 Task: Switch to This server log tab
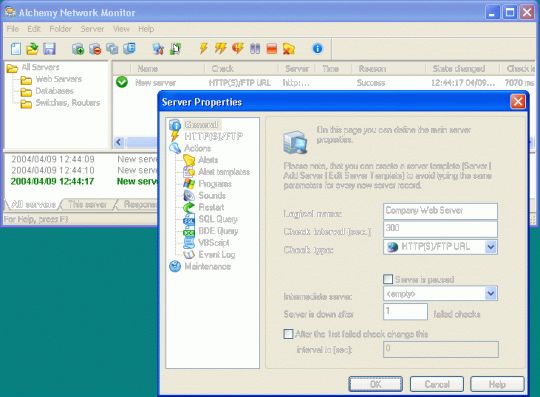[87, 205]
